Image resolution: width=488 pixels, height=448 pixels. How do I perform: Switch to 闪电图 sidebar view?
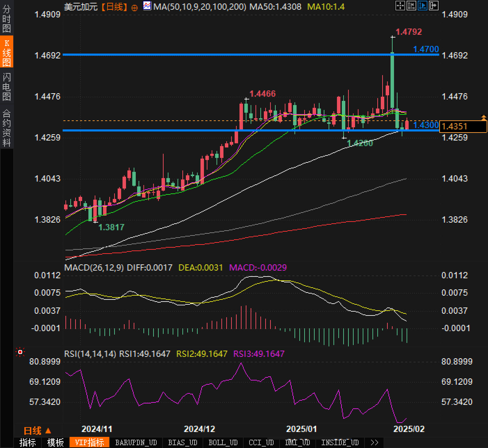click(x=7, y=87)
